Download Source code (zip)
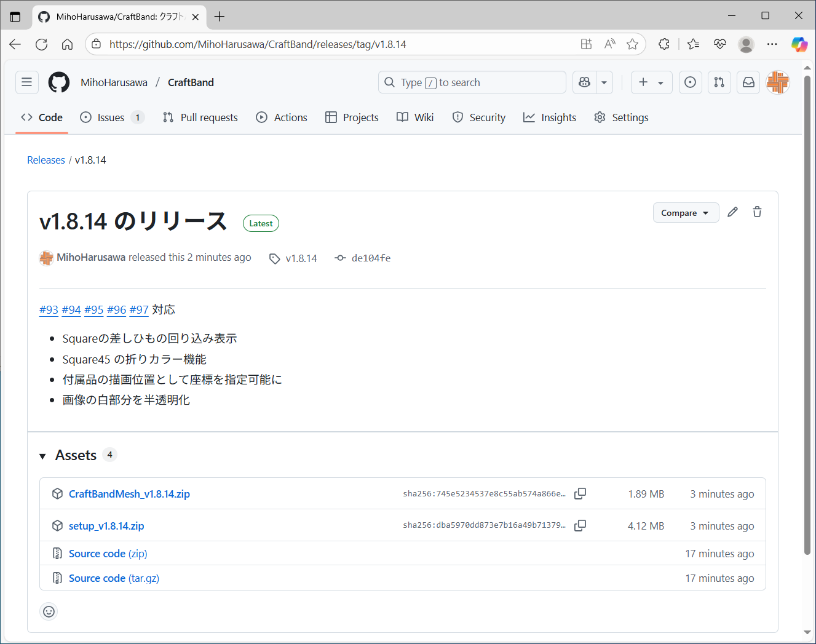 click(x=108, y=554)
